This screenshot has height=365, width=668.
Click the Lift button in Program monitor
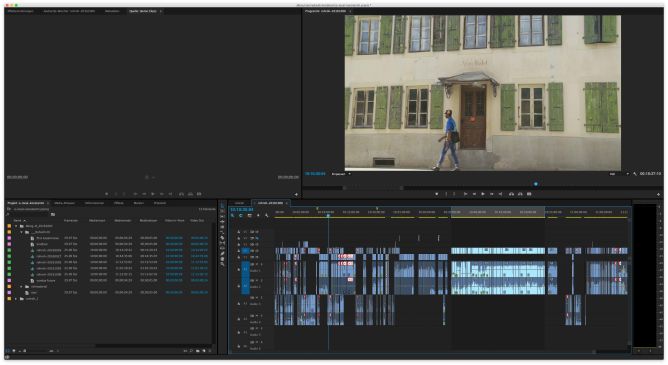(511, 194)
